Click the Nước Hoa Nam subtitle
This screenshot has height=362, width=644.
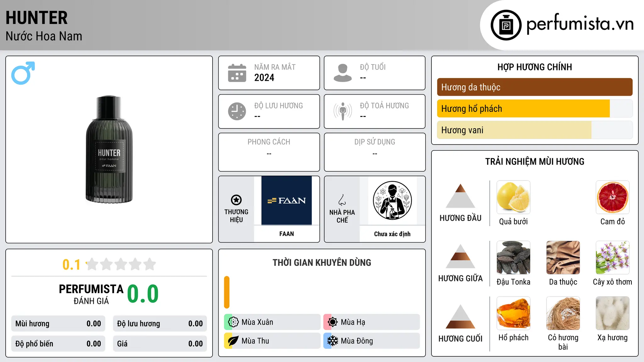point(44,36)
